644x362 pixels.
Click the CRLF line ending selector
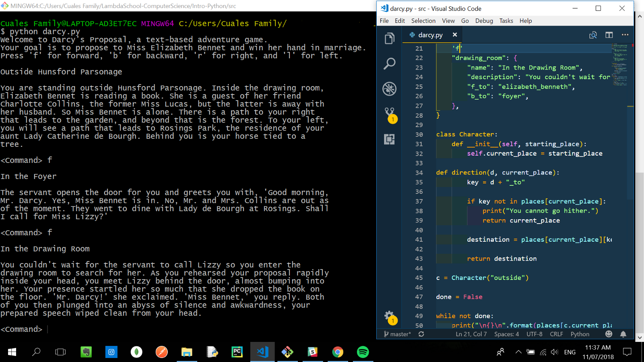point(556,334)
